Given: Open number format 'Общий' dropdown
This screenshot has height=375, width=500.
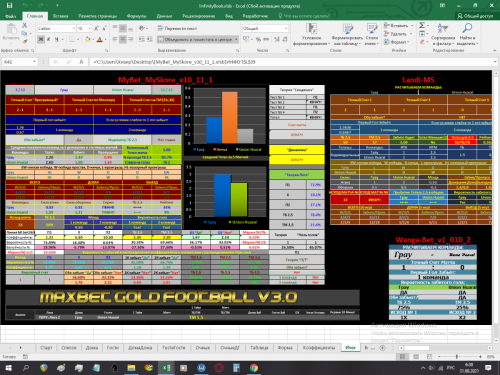Looking at the screenshot, I should click(286, 29).
